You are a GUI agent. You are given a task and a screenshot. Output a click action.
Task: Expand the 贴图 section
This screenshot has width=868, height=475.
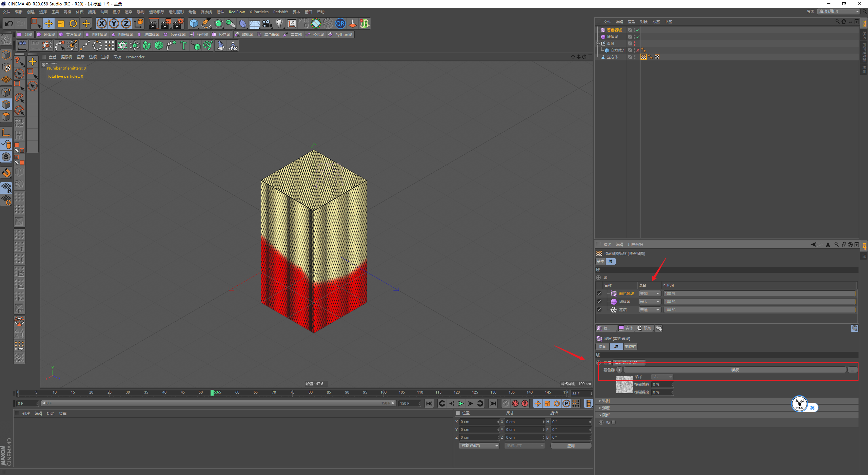606,401
